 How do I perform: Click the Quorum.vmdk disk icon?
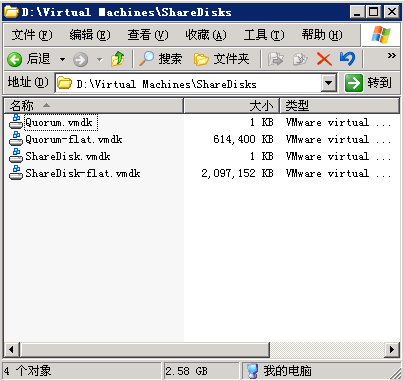16,121
